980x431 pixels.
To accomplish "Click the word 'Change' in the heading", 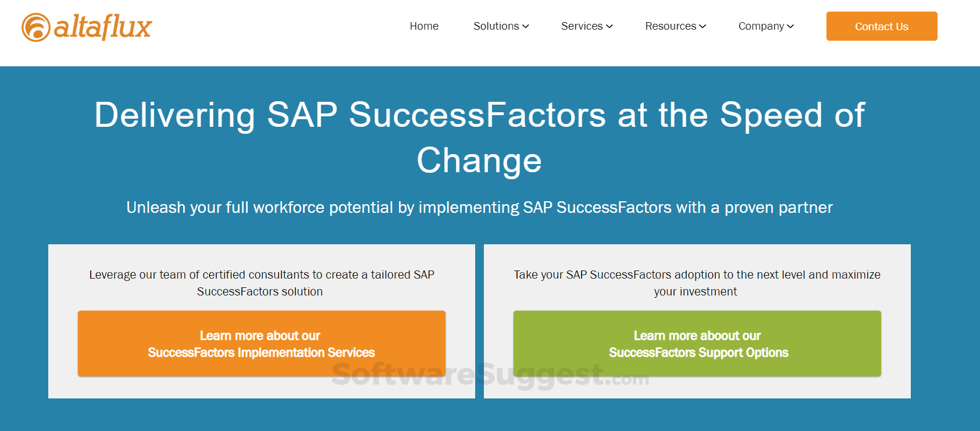I will 479,161.
